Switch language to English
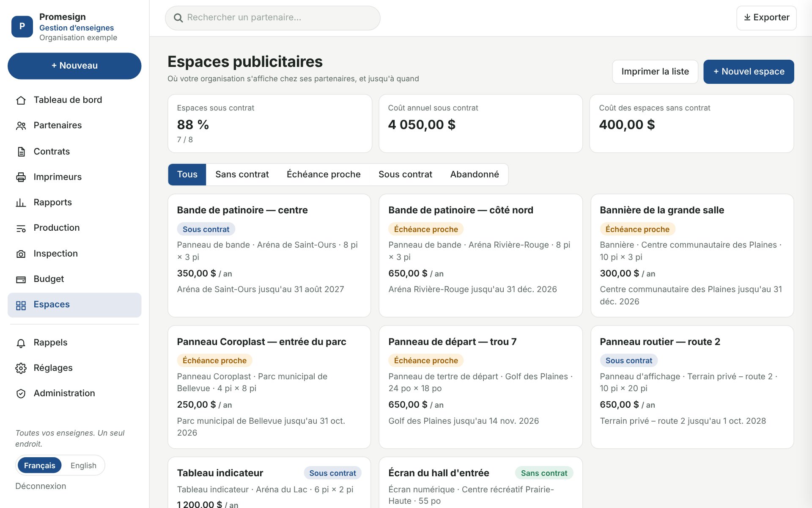The width and height of the screenshot is (812, 508). tap(83, 465)
